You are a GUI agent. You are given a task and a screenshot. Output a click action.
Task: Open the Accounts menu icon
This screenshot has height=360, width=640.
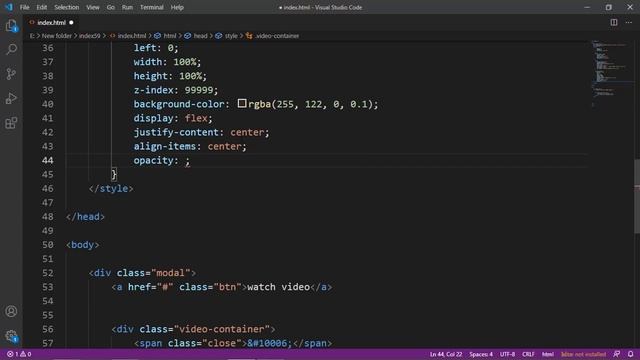11,311
